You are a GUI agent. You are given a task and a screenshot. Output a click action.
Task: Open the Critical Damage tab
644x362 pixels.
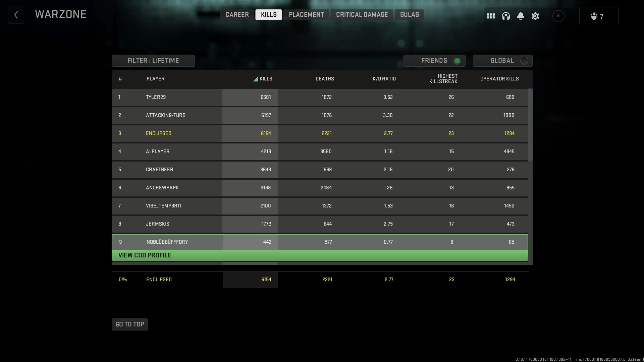point(362,15)
